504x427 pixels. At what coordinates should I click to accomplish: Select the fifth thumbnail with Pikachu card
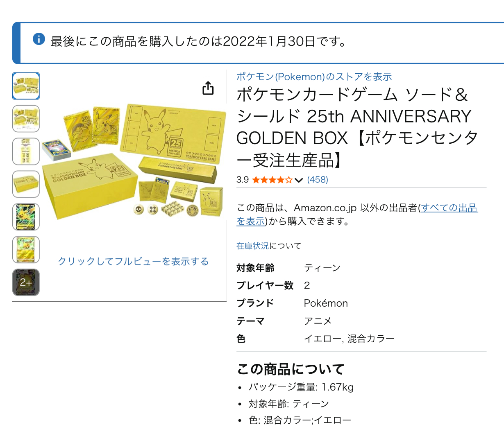[x=26, y=217]
